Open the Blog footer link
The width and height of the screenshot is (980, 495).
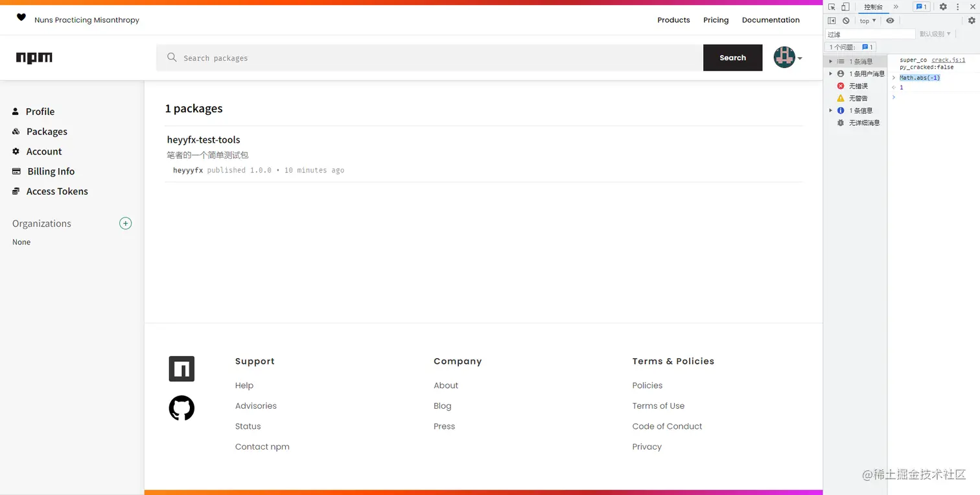[x=443, y=406]
